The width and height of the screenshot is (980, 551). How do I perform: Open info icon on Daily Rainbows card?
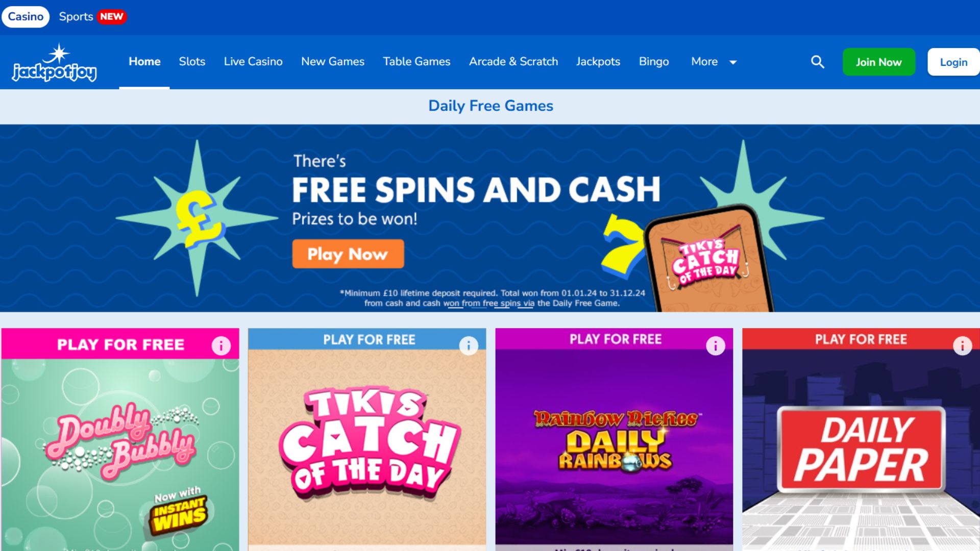[716, 346]
